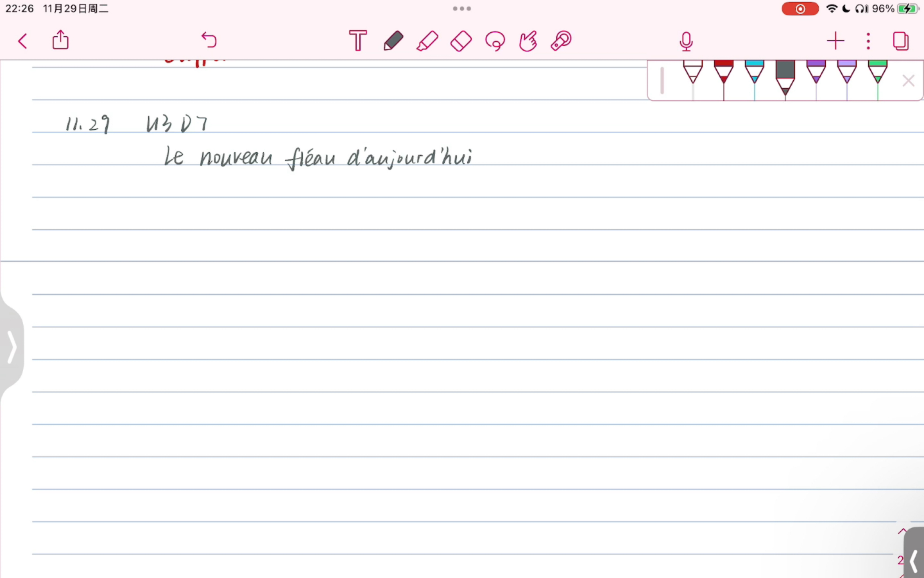Open the three-dot more options menu
924x578 pixels.
868,41
